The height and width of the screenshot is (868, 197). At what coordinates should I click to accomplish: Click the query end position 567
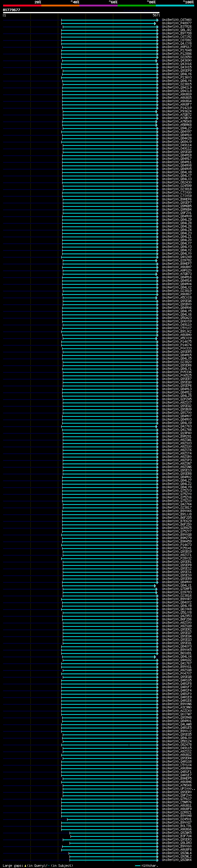pyautogui.click(x=155, y=15)
